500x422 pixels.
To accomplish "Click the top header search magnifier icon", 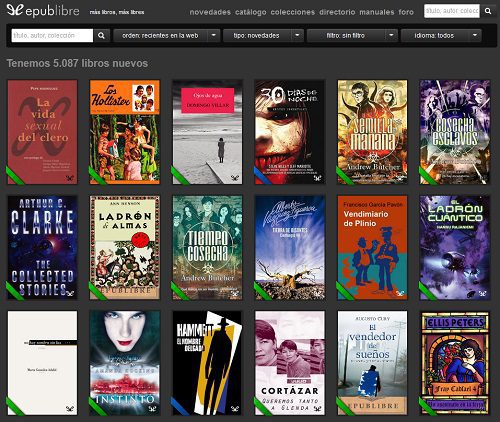I will tap(488, 11).
